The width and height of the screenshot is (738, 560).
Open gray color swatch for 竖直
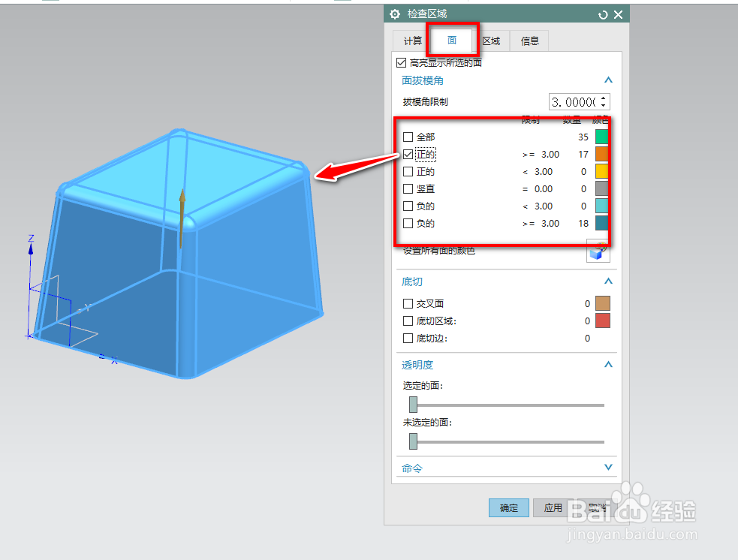(x=601, y=188)
